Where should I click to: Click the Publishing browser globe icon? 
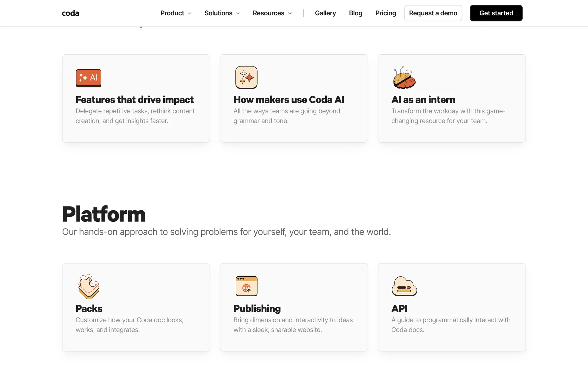pyautogui.click(x=246, y=286)
